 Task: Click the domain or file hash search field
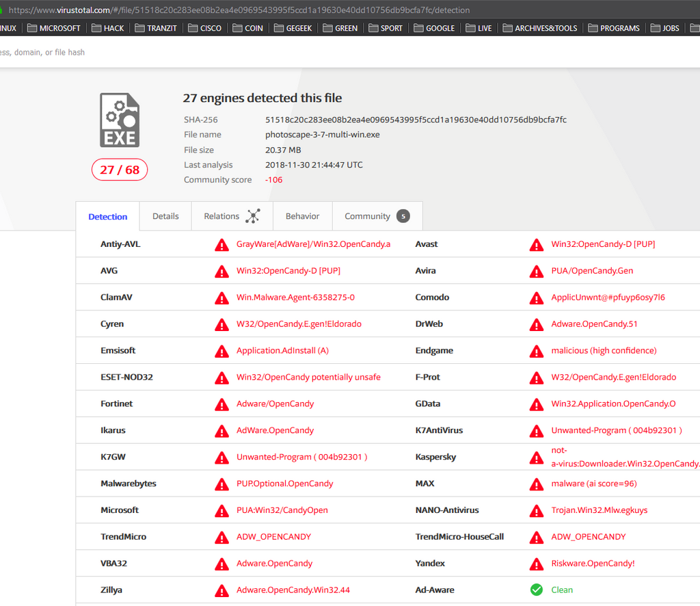(x=42, y=52)
